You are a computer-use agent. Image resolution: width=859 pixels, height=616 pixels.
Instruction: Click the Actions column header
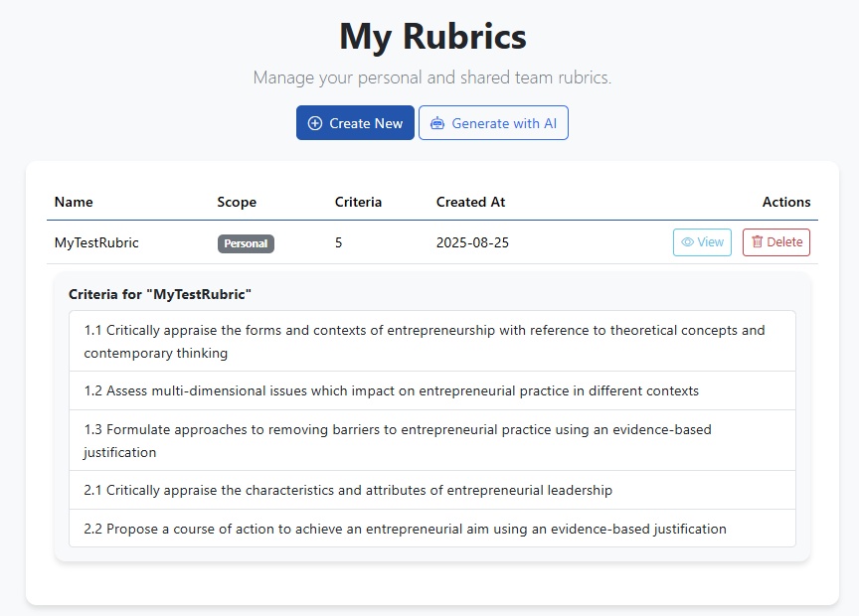click(786, 202)
